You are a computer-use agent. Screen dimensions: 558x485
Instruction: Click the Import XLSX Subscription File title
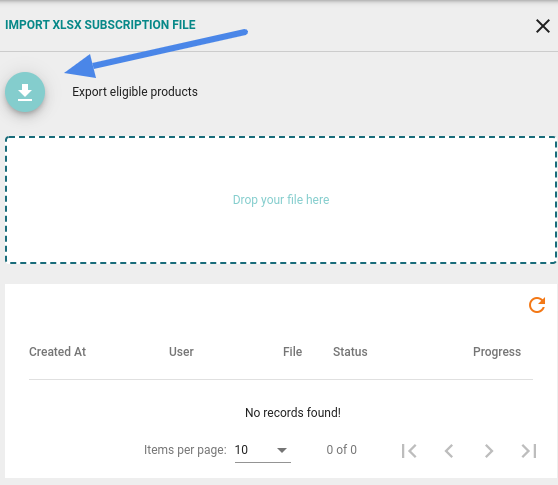tap(100, 25)
